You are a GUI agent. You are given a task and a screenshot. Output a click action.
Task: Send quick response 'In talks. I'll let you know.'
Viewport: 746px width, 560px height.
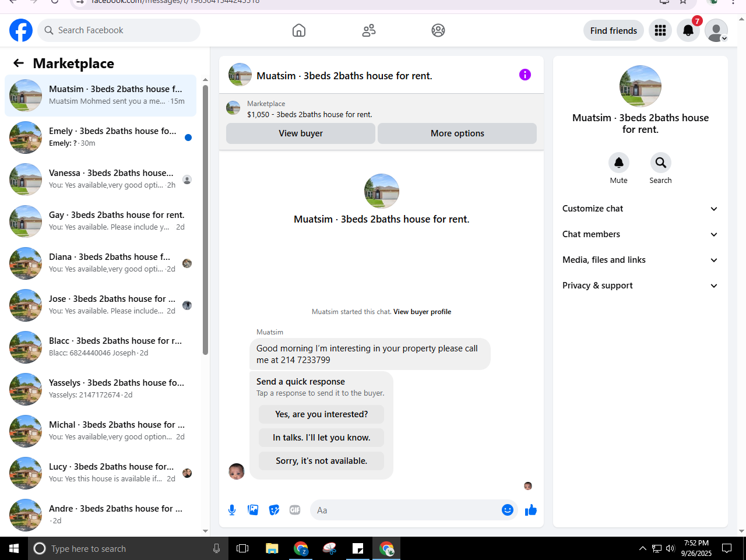point(322,438)
